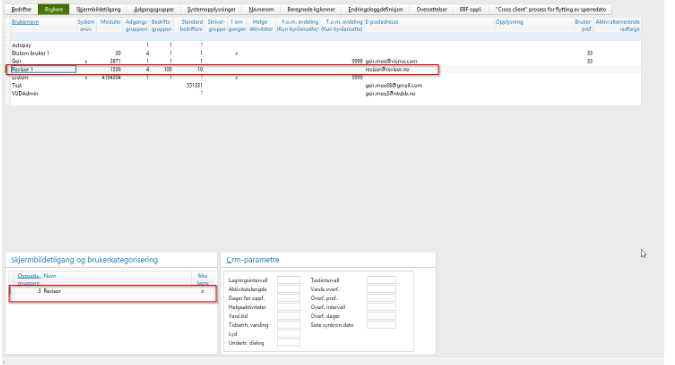Click the System ansv. column header
675x365 pixels.
pos(86,25)
